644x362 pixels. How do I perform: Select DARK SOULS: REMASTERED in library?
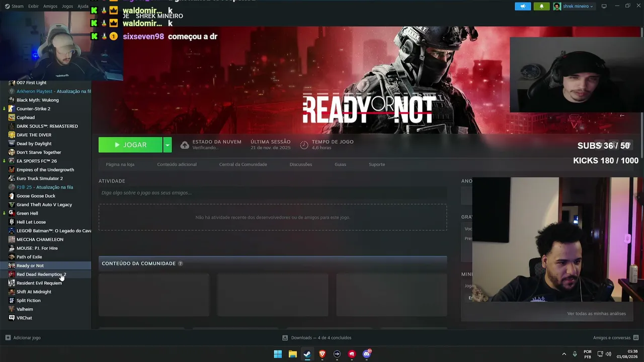(45, 126)
